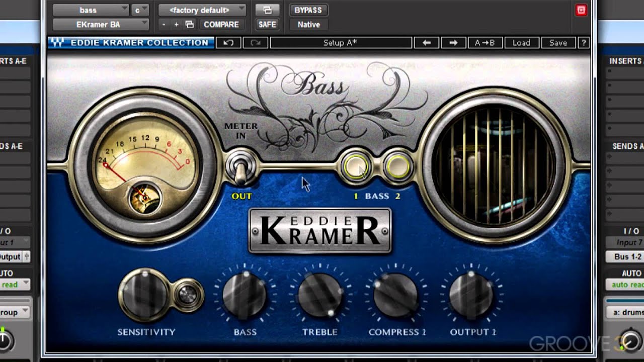This screenshot has width=644, height=362.
Task: Click the Native label button
Action: coord(308,25)
